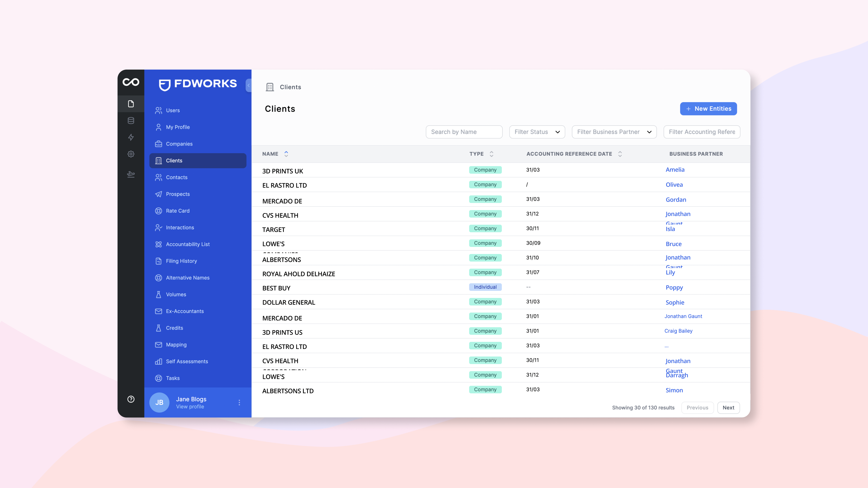The image size is (868, 488).
Task: Click the JB avatar circle
Action: (159, 402)
